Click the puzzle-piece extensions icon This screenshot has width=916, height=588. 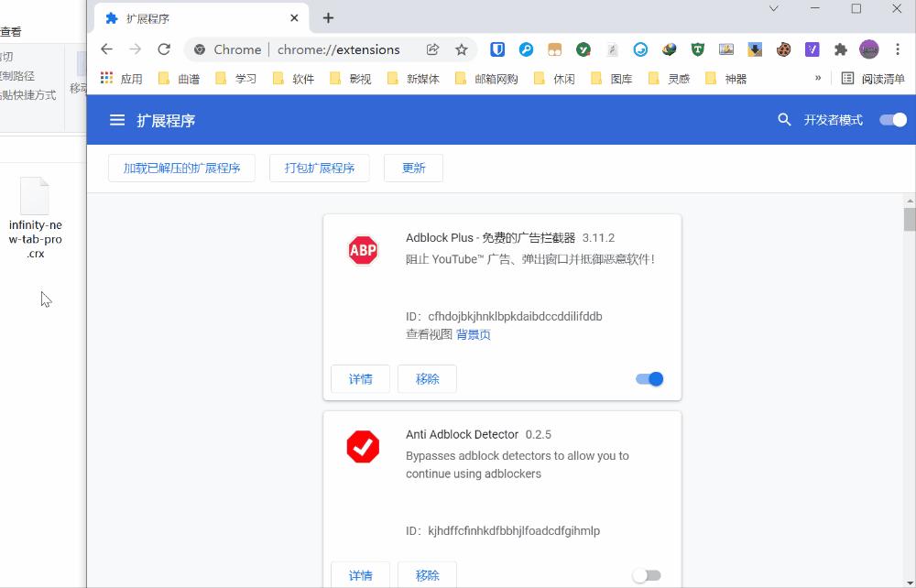tap(843, 49)
